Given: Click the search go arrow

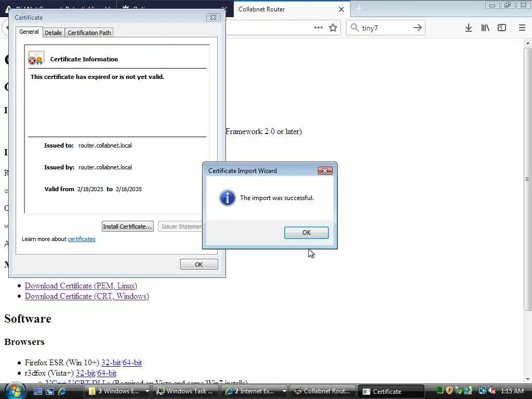Looking at the screenshot, I should click(x=418, y=28).
